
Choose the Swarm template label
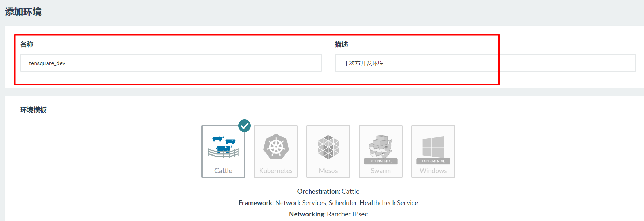[381, 171]
